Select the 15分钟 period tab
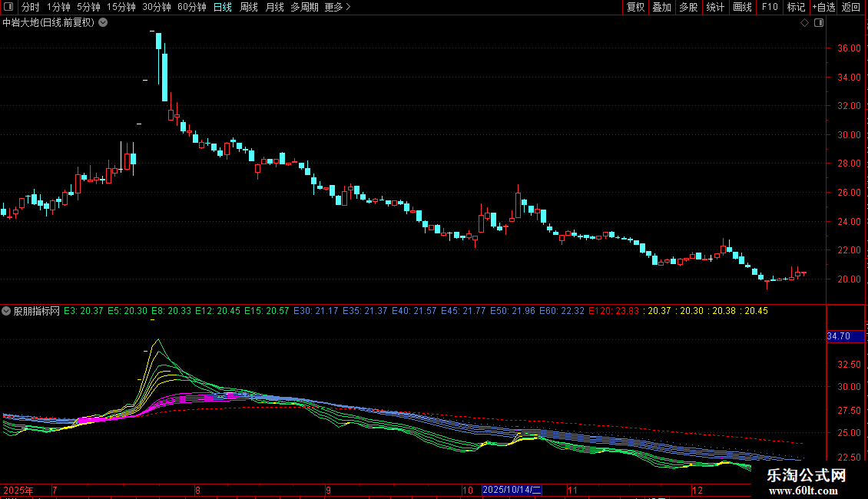868x499 pixels. [121, 7]
